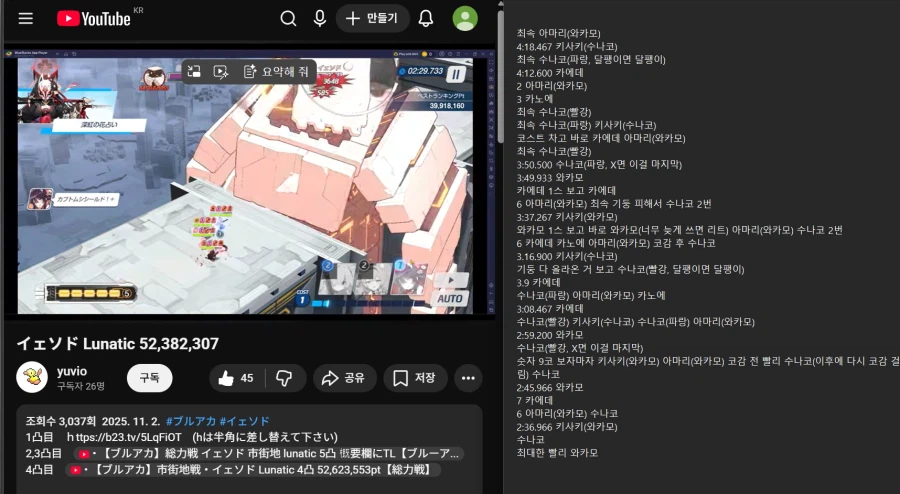This screenshot has height=494, width=900.
Task: Click the line 3:49.933 와카모
Action: (550, 178)
